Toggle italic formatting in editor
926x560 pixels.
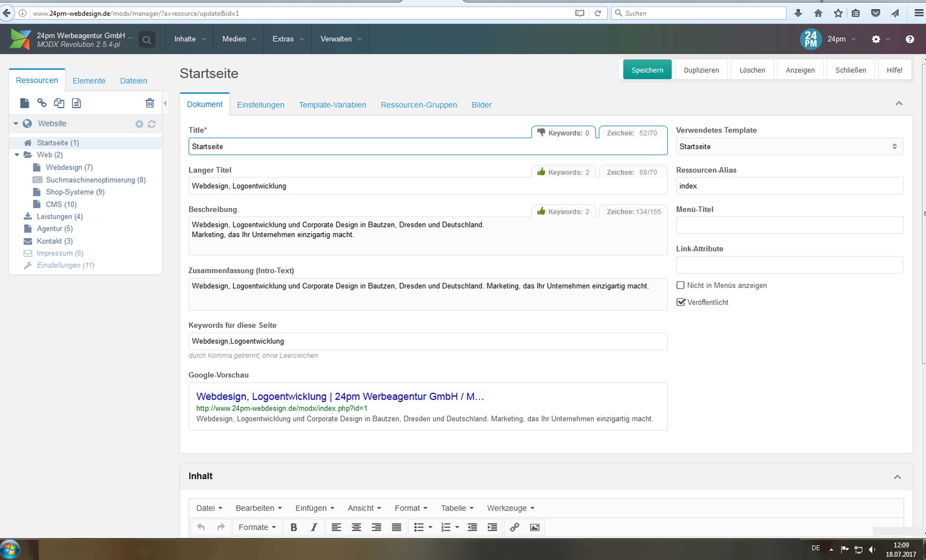pyautogui.click(x=314, y=527)
